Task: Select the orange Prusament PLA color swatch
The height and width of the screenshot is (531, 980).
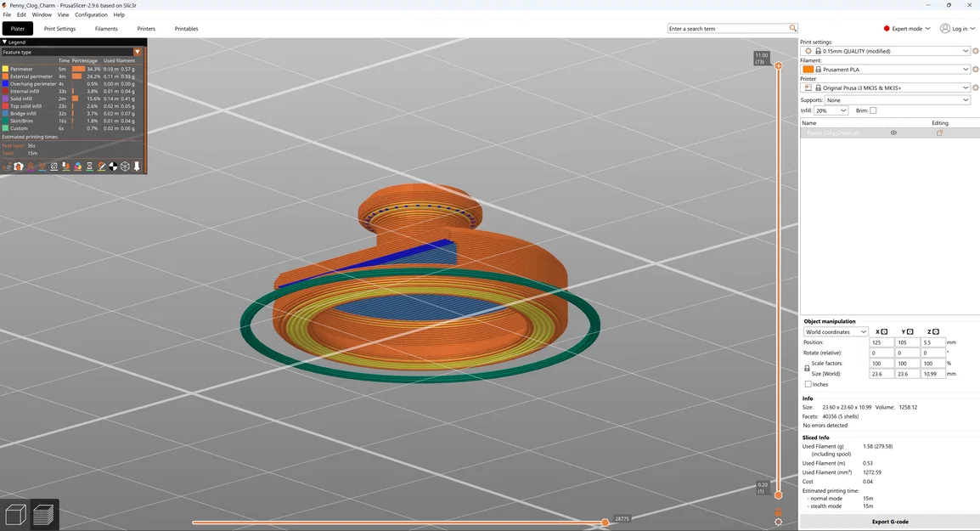Action: [808, 70]
